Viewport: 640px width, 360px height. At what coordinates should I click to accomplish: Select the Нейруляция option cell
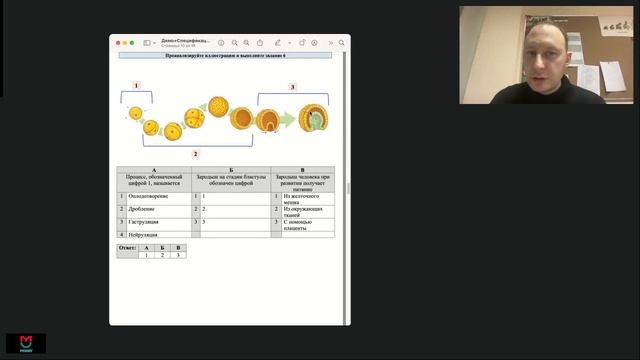(x=159, y=235)
